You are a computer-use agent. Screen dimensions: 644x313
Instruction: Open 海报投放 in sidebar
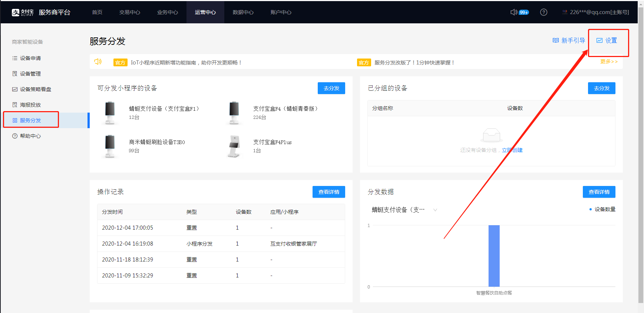(x=30, y=105)
